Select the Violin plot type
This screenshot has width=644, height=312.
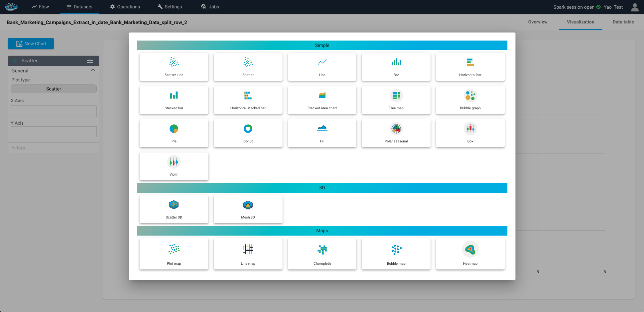point(174,166)
